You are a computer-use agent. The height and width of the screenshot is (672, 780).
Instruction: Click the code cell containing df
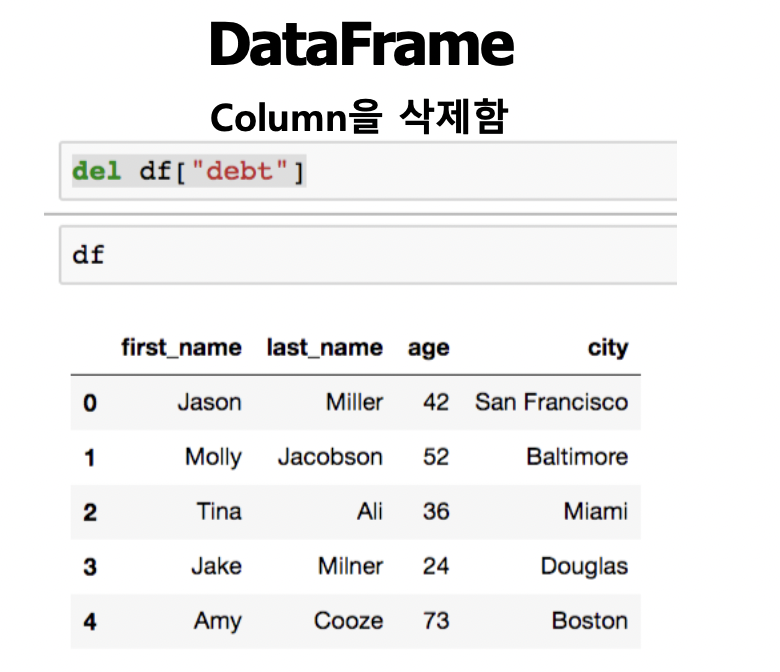(368, 255)
